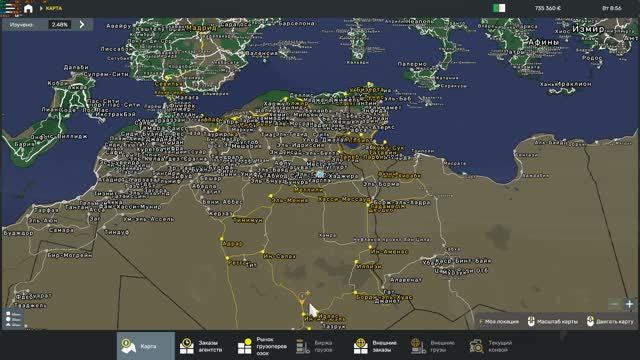640x360 pixels.
Task: Select the Эль-Менеа yellow city marker
Action: click(271, 196)
